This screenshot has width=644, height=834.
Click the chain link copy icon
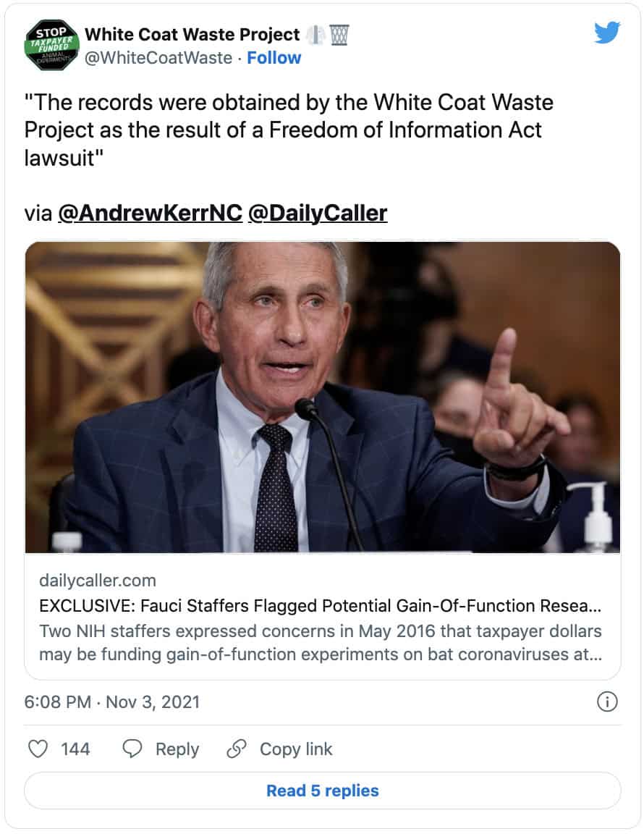tap(237, 749)
